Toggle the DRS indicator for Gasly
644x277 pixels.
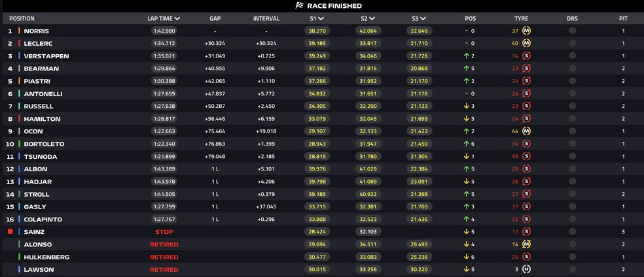click(x=572, y=206)
